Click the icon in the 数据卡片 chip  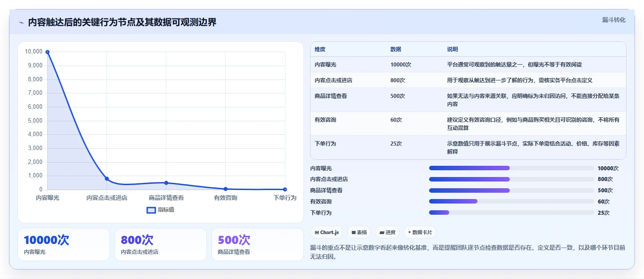click(409, 233)
